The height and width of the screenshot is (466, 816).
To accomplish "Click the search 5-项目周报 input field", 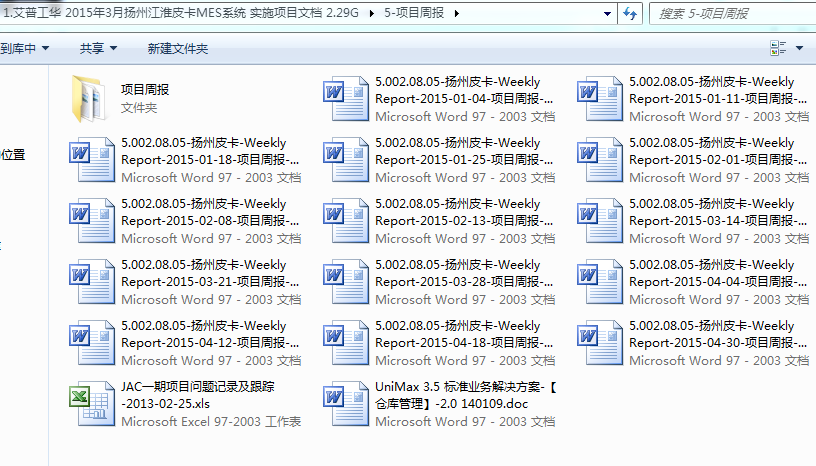I will coord(733,14).
